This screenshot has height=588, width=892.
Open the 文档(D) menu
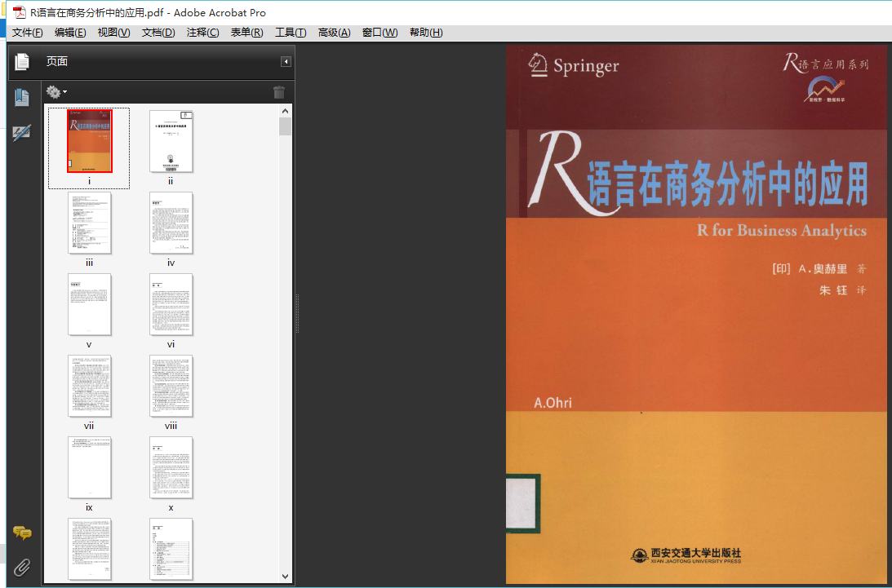[158, 33]
